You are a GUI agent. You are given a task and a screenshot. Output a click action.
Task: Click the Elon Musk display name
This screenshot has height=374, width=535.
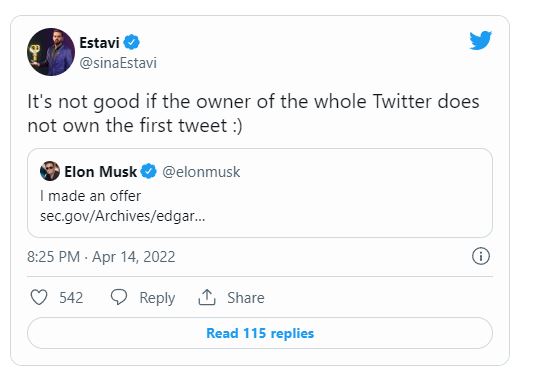[x=101, y=171]
